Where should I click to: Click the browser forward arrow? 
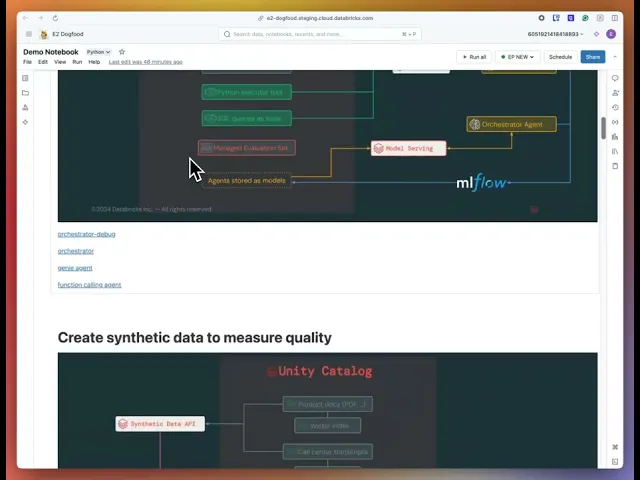40,18
